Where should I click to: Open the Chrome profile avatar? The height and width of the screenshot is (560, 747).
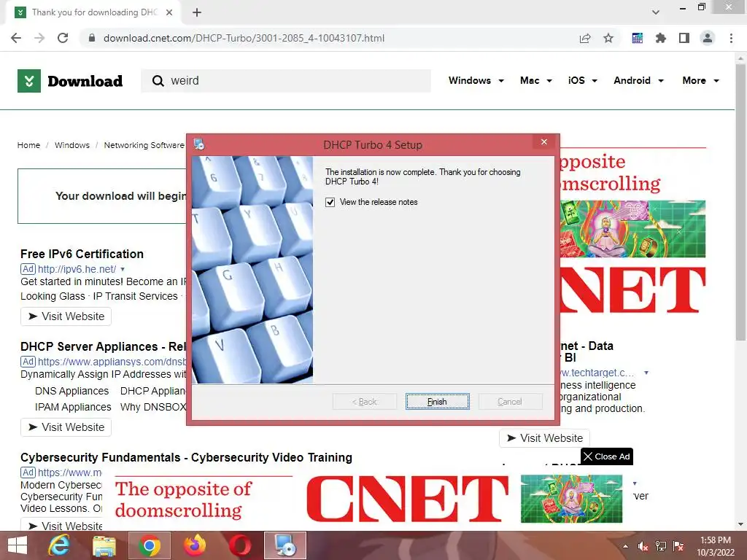click(x=708, y=38)
